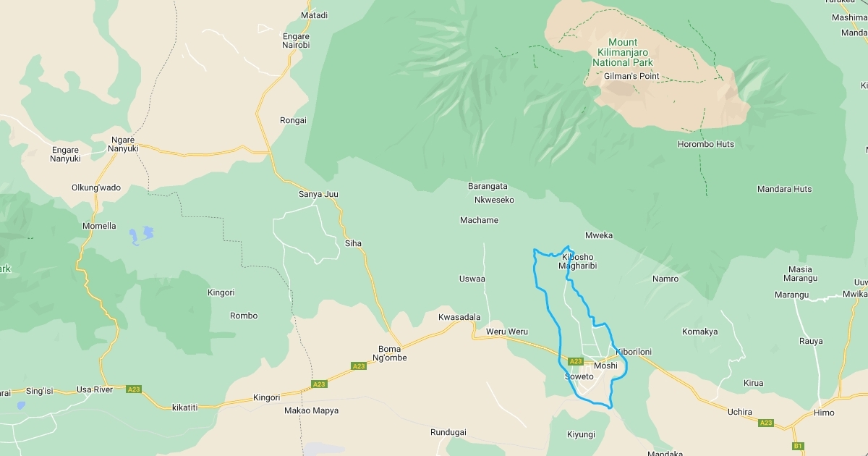This screenshot has height=456, width=868.
Task: Click the A23 shield by Boma Ng'ombe
Action: point(359,366)
